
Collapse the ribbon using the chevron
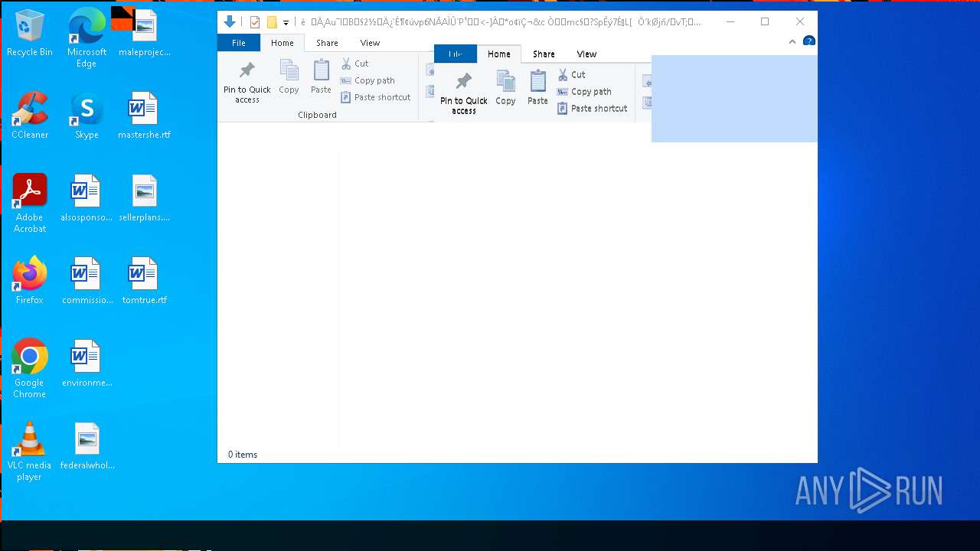(x=792, y=42)
